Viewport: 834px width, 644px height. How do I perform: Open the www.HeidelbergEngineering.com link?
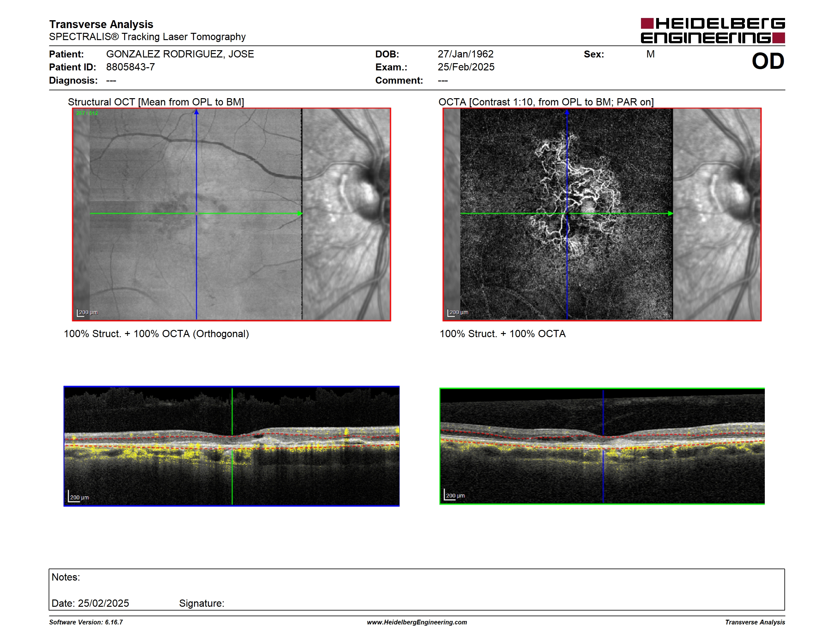(417, 622)
